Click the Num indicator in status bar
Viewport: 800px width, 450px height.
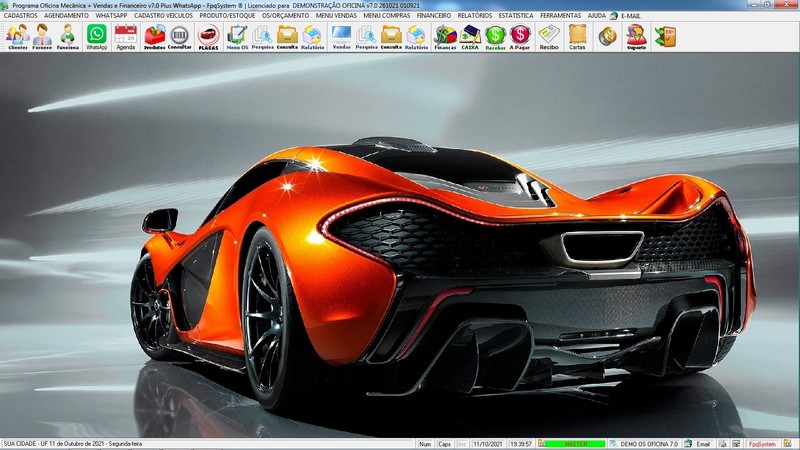[425, 444]
